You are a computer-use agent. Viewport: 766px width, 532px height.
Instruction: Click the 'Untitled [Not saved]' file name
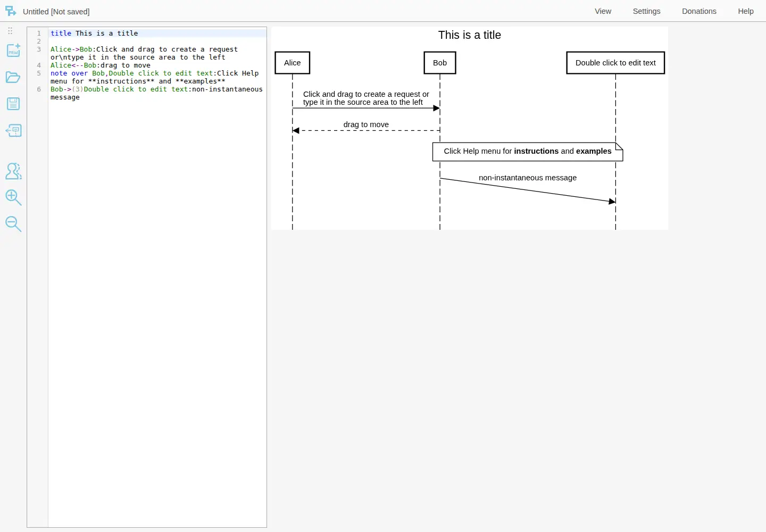click(x=56, y=11)
